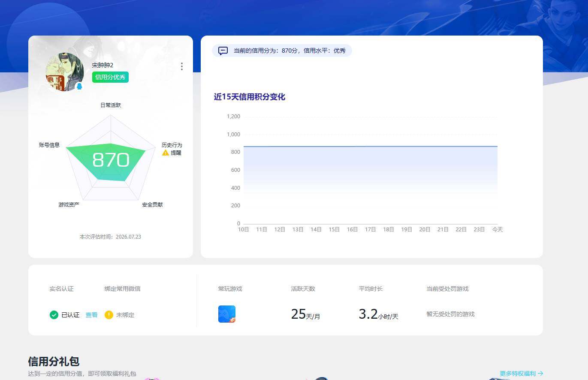Click the 宋肿肿2 profile avatar
This screenshot has width=588, height=380.
click(x=65, y=72)
